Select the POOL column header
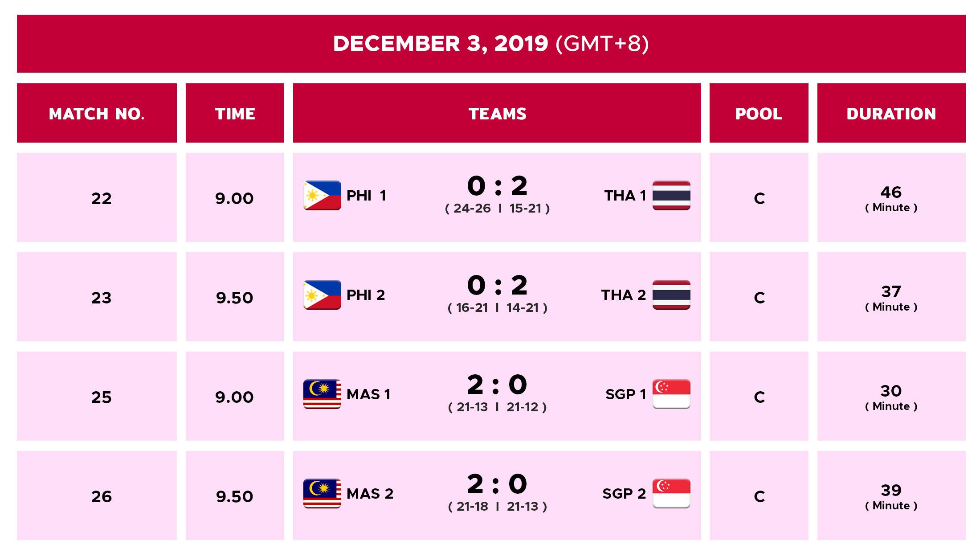This screenshot has width=980, height=553. point(759,113)
